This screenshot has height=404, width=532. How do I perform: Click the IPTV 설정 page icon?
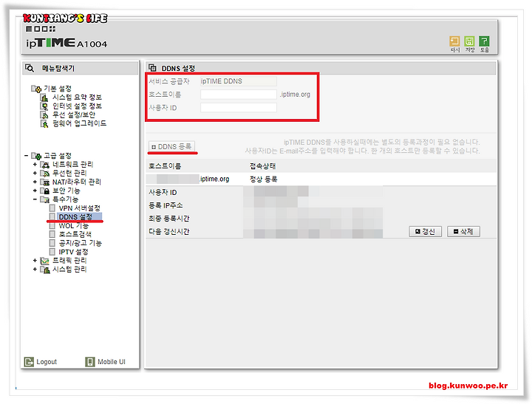pyautogui.click(x=52, y=252)
